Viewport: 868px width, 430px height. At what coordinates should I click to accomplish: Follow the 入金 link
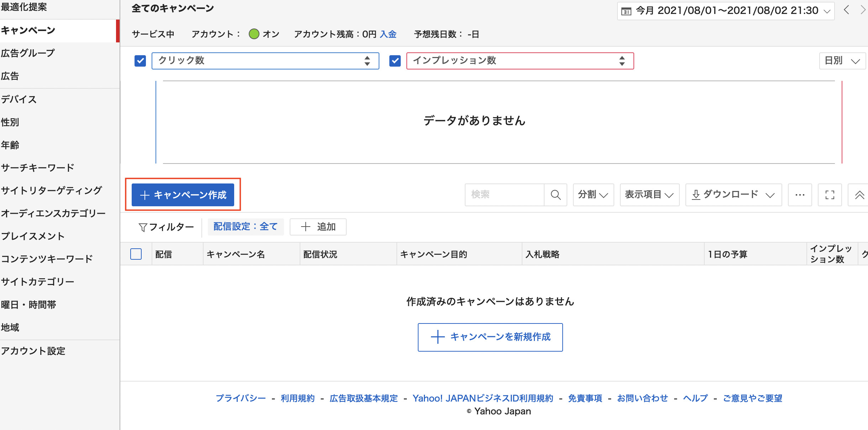(388, 34)
